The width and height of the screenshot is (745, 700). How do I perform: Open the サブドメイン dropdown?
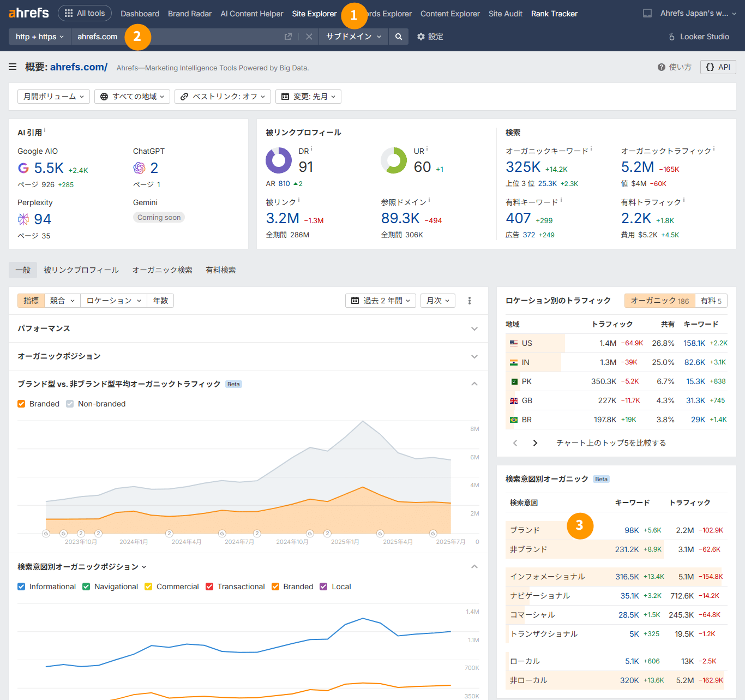(x=353, y=37)
